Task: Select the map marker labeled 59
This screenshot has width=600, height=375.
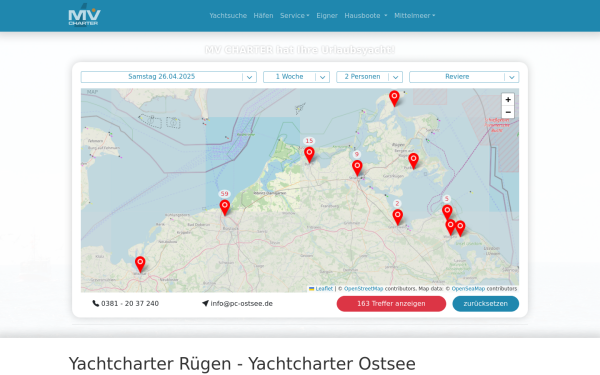Action: 225,208
